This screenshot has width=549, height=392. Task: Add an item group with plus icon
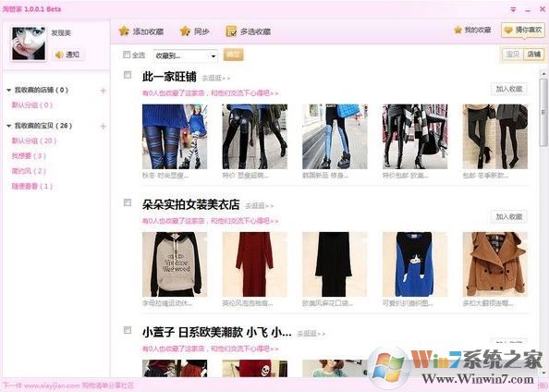coord(103,126)
